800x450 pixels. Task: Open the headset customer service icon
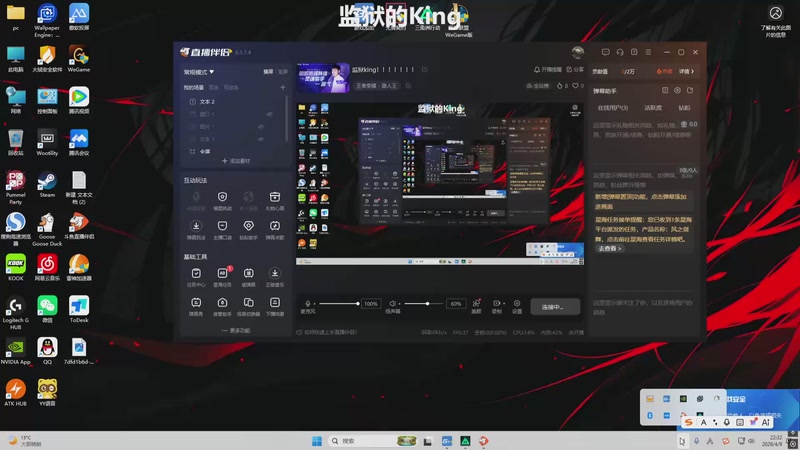point(620,52)
